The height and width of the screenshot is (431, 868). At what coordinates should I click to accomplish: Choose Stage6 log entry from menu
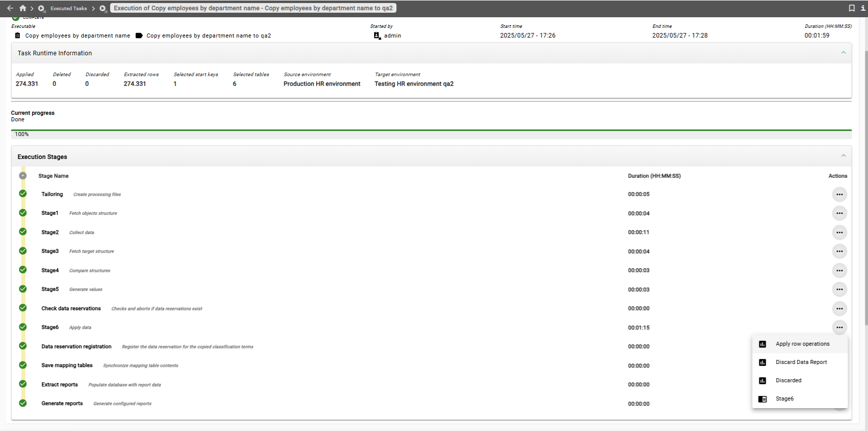coord(800,399)
